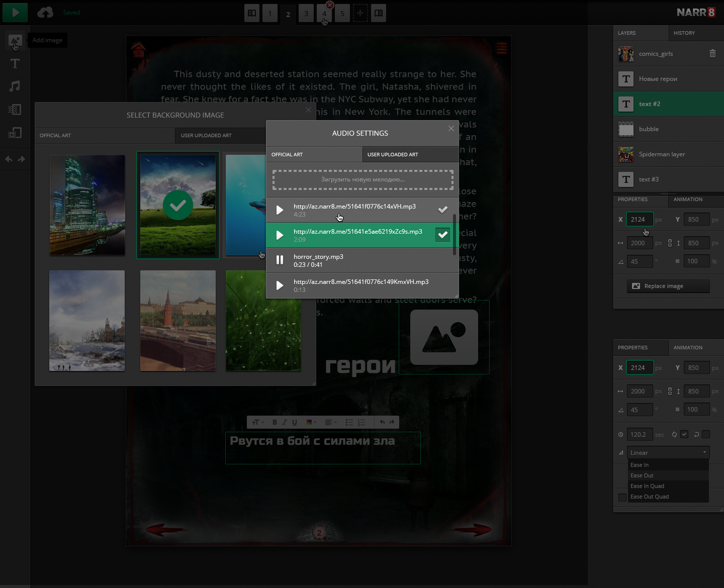Select the Spiderman layer

(x=669, y=154)
